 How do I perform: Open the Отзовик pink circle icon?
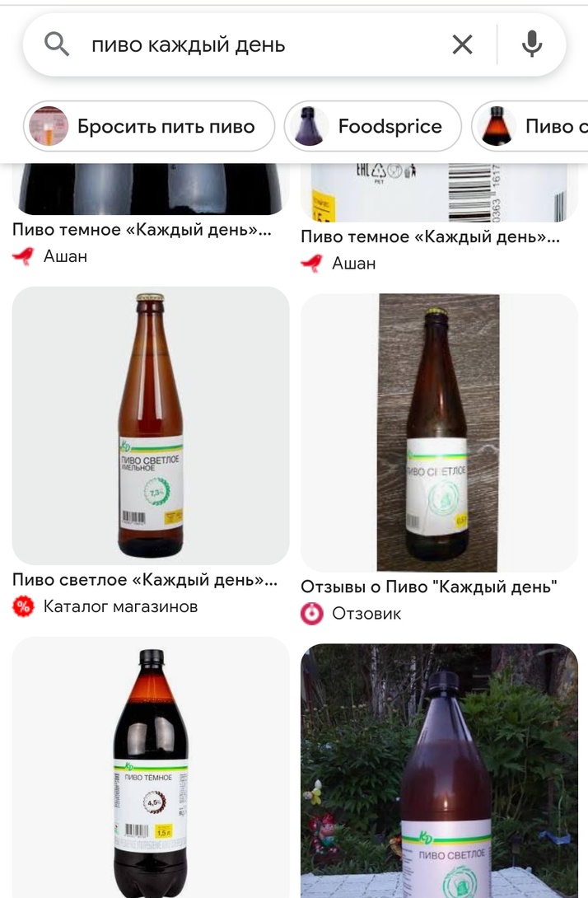[x=312, y=614]
